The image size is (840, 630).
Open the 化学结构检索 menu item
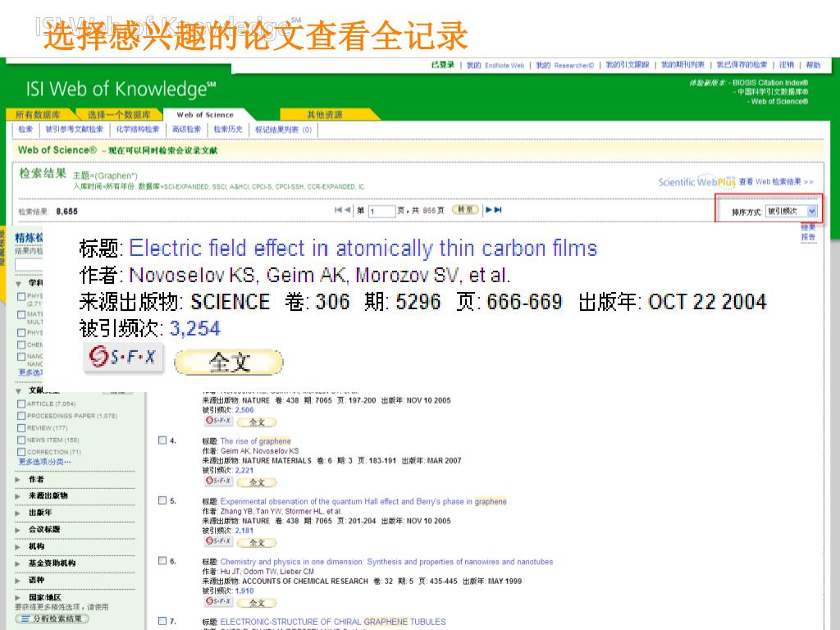pos(138,129)
